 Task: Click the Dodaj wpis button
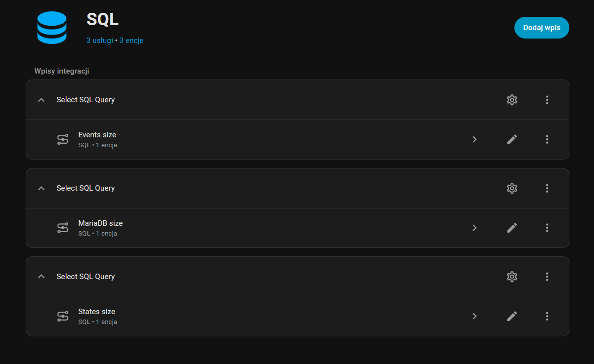542,28
